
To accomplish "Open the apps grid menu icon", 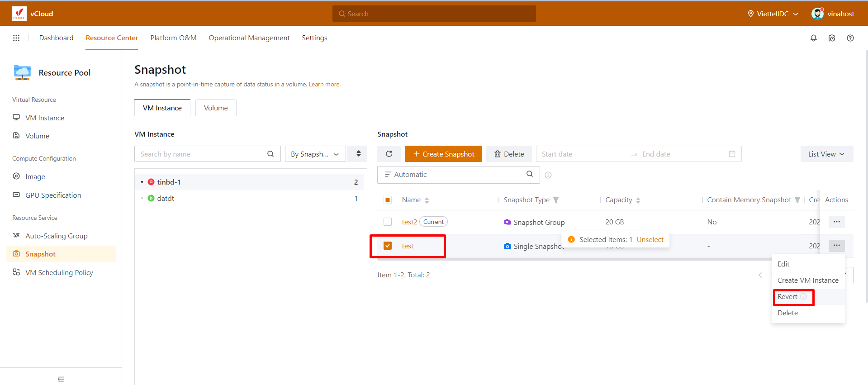I will (16, 38).
